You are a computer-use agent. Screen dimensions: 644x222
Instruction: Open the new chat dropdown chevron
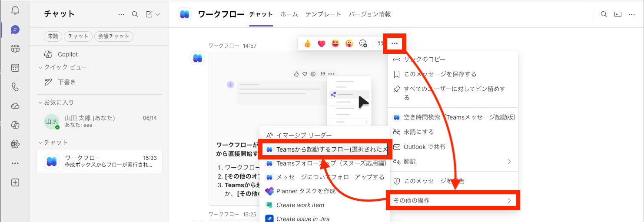coord(158,14)
